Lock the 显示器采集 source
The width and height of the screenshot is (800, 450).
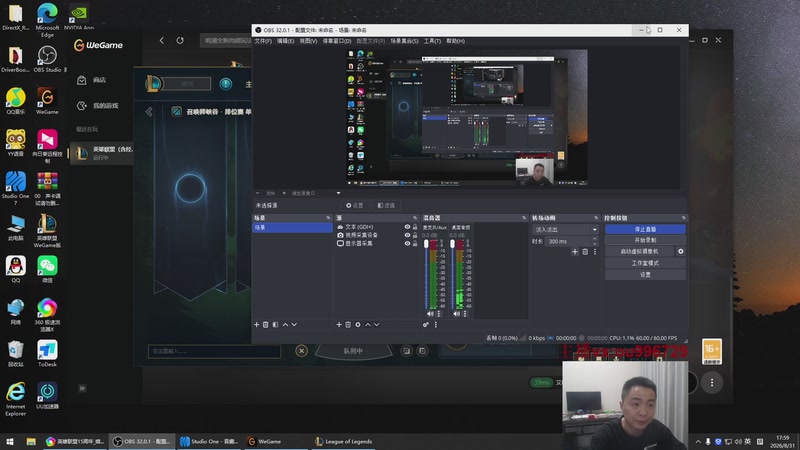415,243
